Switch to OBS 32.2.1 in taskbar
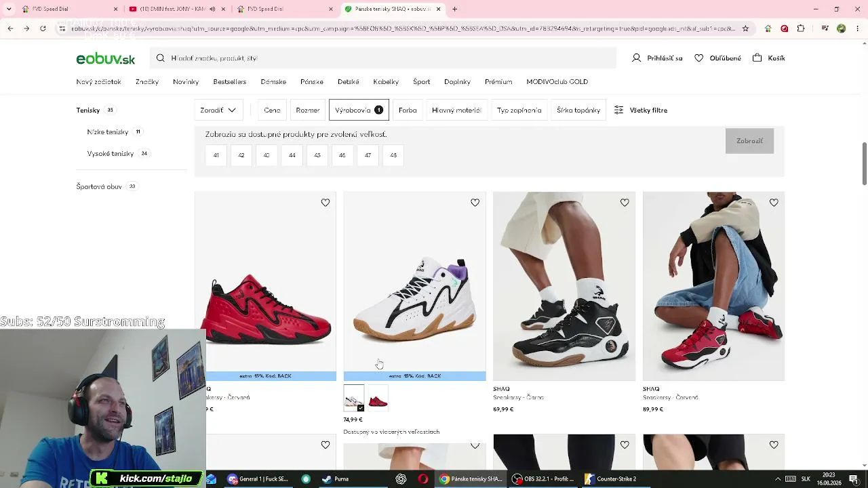The width and height of the screenshot is (868, 488). click(x=543, y=479)
